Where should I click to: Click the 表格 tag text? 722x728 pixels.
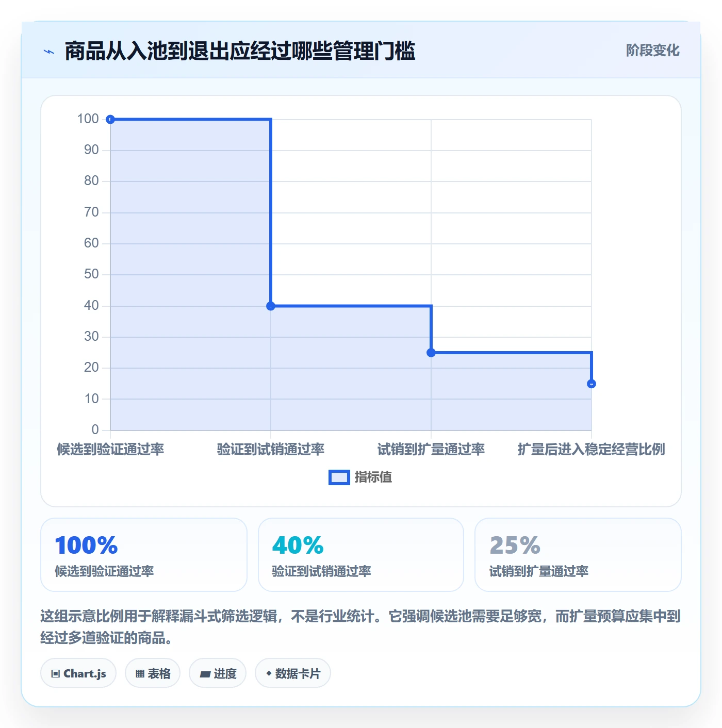(159, 673)
